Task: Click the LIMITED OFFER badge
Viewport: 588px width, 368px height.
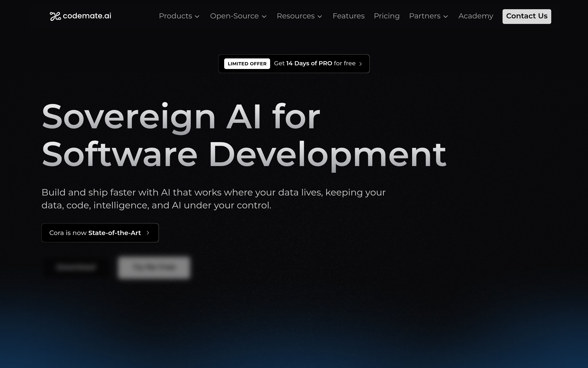Action: 247,63
